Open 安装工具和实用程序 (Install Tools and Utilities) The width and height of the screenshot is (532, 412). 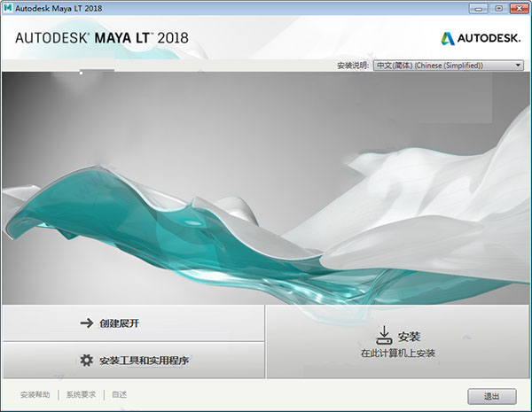click(x=133, y=360)
